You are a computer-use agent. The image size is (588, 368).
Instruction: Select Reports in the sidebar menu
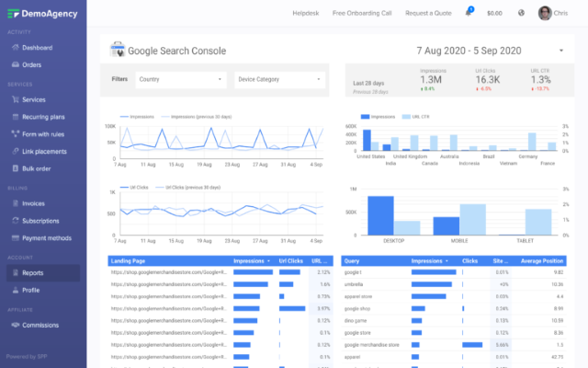tap(33, 272)
